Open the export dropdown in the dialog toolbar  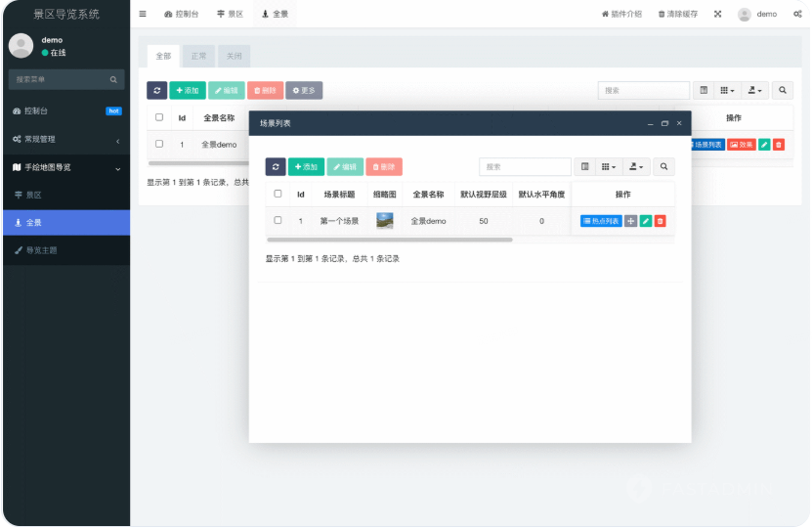(637, 167)
